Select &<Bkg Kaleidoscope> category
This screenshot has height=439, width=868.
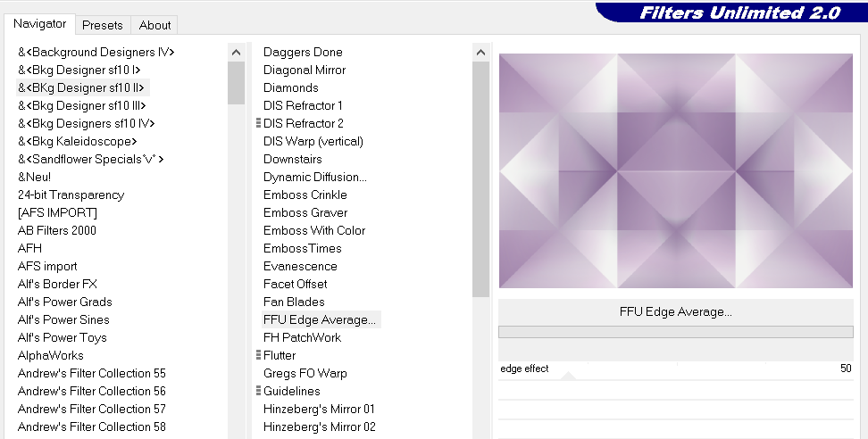pyautogui.click(x=78, y=141)
